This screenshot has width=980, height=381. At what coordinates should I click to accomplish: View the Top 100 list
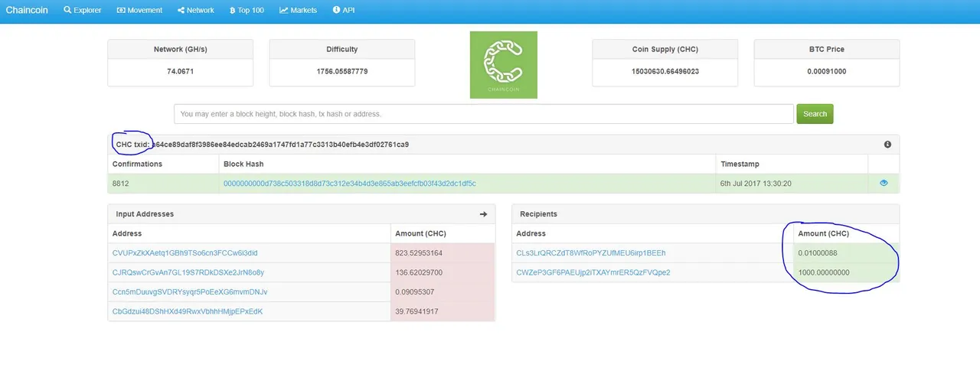247,10
